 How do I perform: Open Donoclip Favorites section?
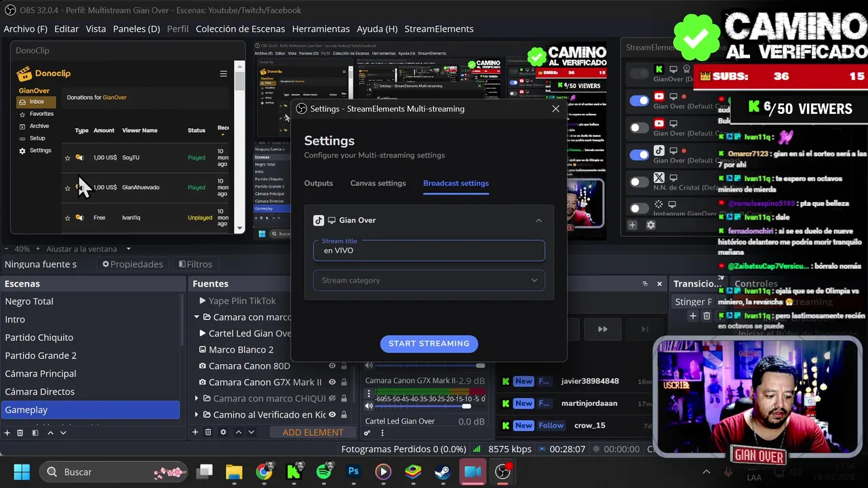click(41, 114)
